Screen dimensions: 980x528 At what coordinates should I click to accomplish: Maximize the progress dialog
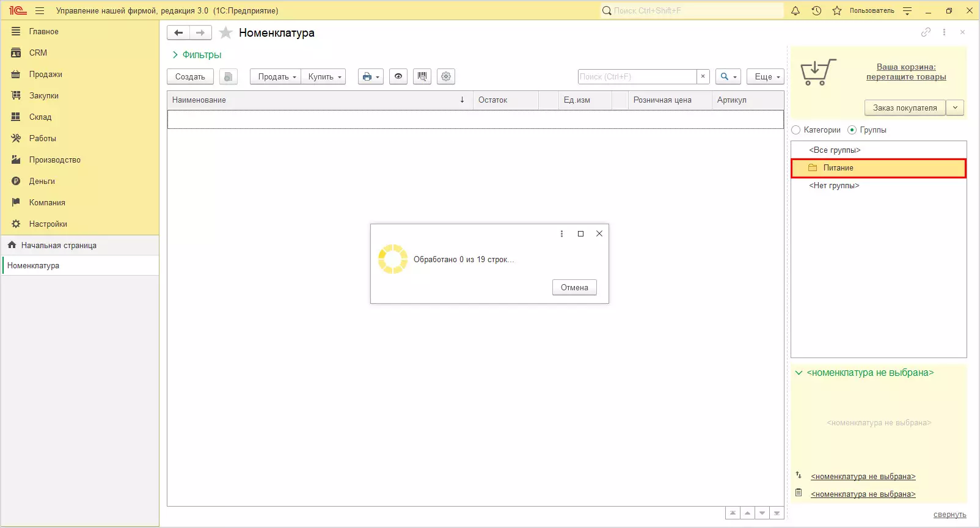tap(581, 233)
